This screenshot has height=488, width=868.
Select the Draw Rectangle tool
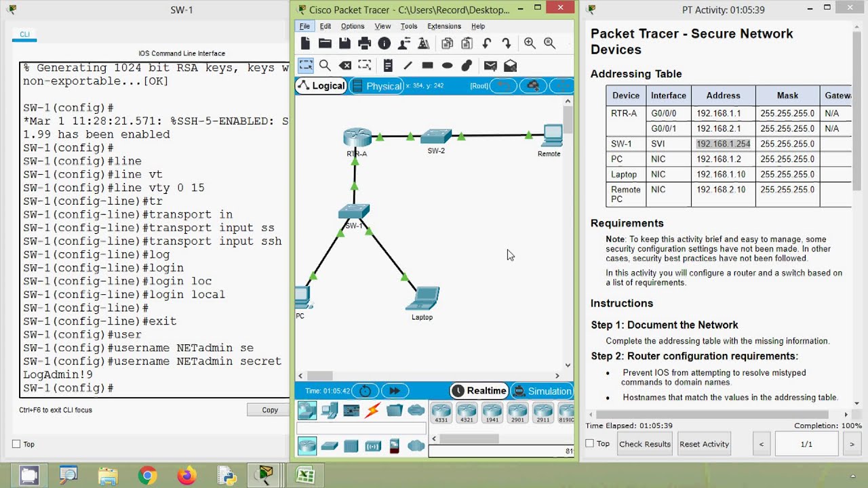tap(427, 66)
